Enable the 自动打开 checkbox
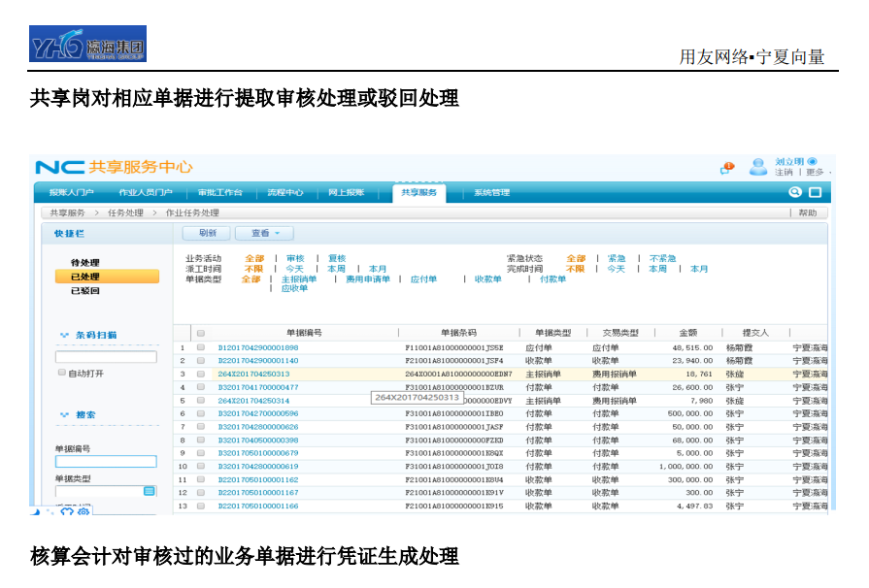 point(62,373)
